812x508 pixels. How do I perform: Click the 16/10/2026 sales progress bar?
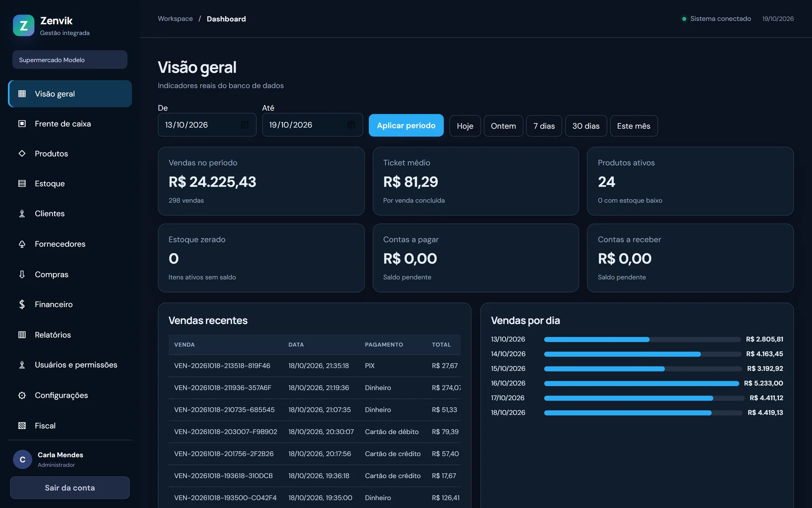tap(642, 383)
